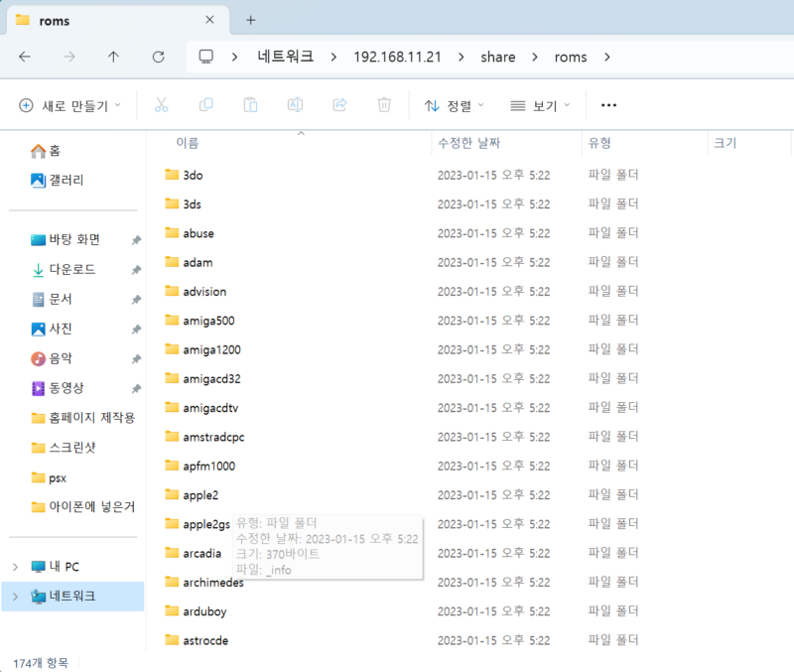Click the Rename icon in toolbar
Image resolution: width=794 pixels, height=672 pixels.
click(x=295, y=105)
